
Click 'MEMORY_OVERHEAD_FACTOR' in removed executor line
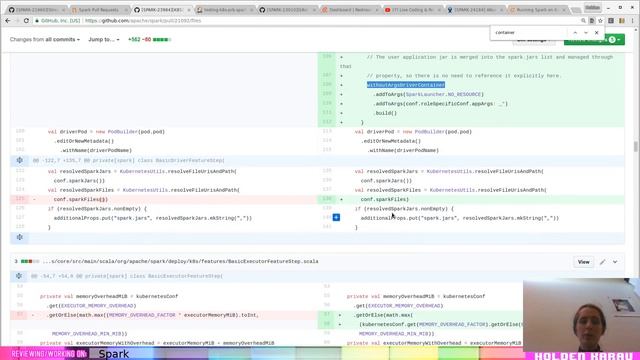tap(142, 315)
